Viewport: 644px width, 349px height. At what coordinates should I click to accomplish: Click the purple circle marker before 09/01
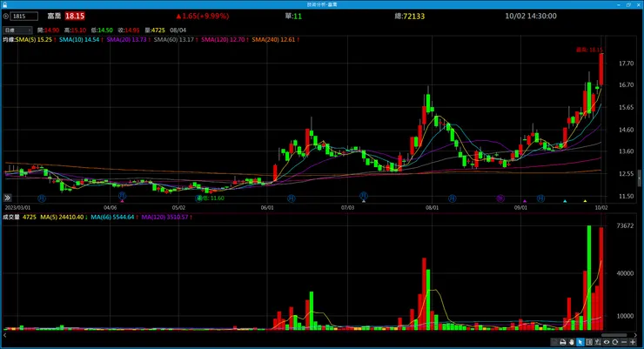500,198
